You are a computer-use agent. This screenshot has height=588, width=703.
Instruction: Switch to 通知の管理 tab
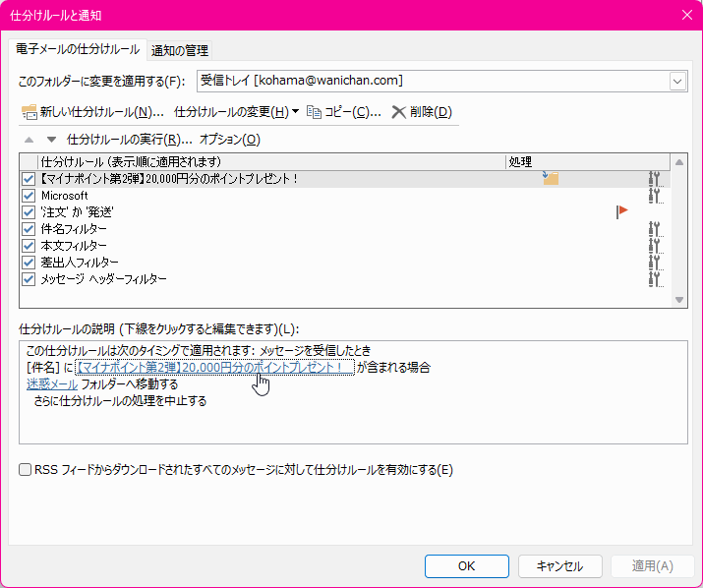tap(180, 51)
